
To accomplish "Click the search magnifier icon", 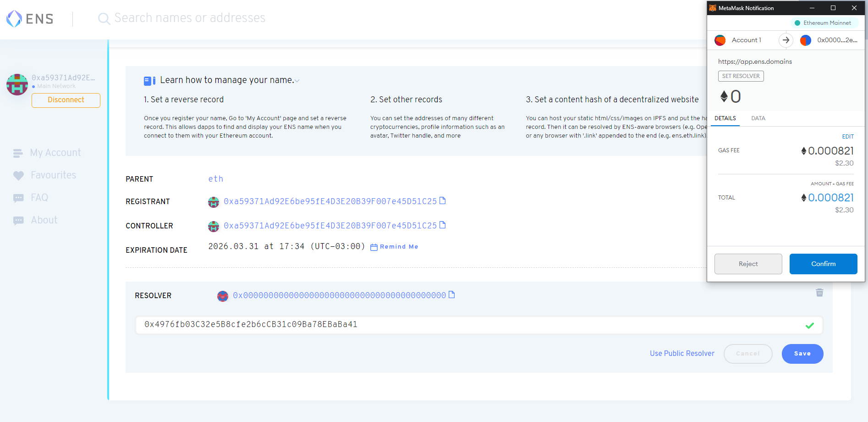I will [x=104, y=19].
